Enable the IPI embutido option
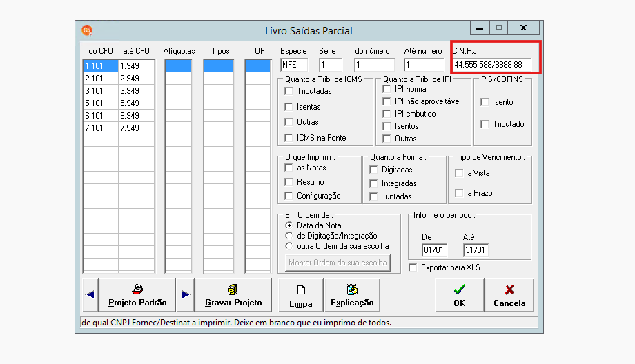The width and height of the screenshot is (635, 364). point(387,114)
